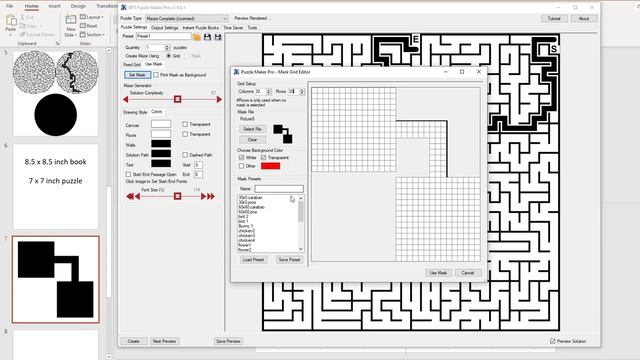Viewport: 640px width, 360px height.
Task: Click Select File button in Mask Grid Editor
Action: tap(252, 129)
